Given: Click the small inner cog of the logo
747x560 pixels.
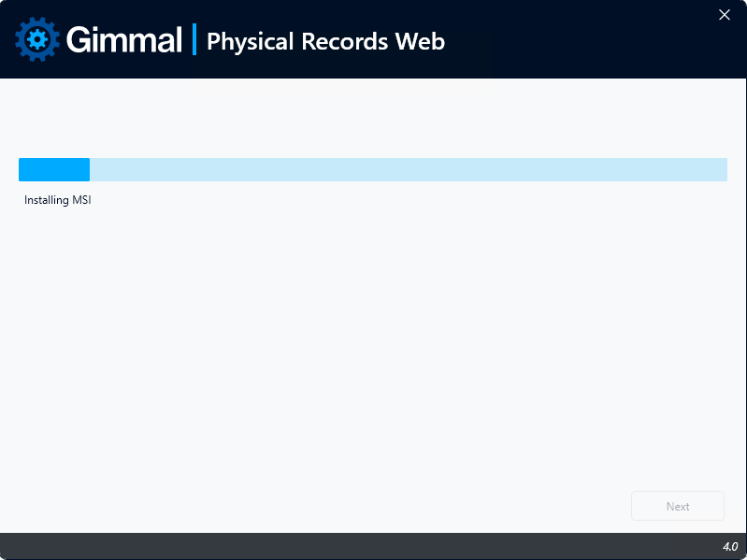Looking at the screenshot, I should pyautogui.click(x=37, y=39).
